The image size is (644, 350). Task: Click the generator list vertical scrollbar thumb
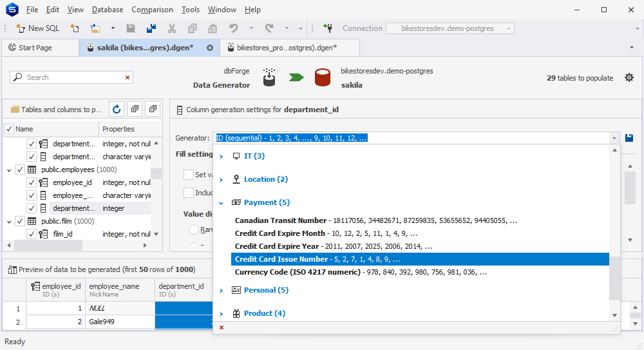[614, 278]
